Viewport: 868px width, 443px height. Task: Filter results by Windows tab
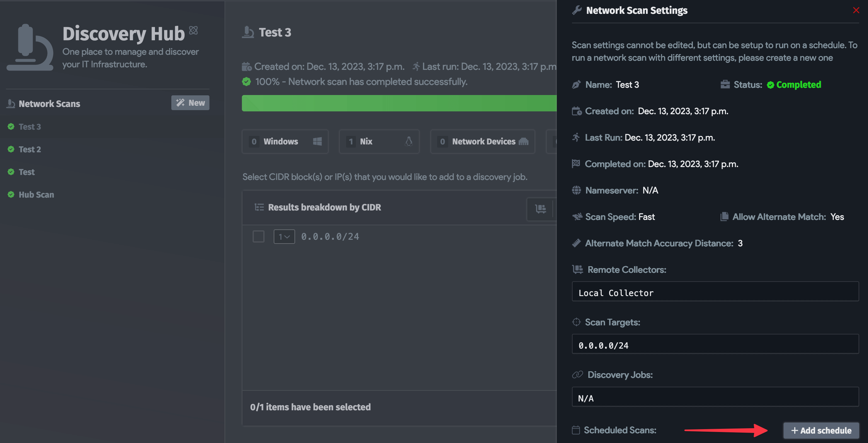pyautogui.click(x=285, y=141)
